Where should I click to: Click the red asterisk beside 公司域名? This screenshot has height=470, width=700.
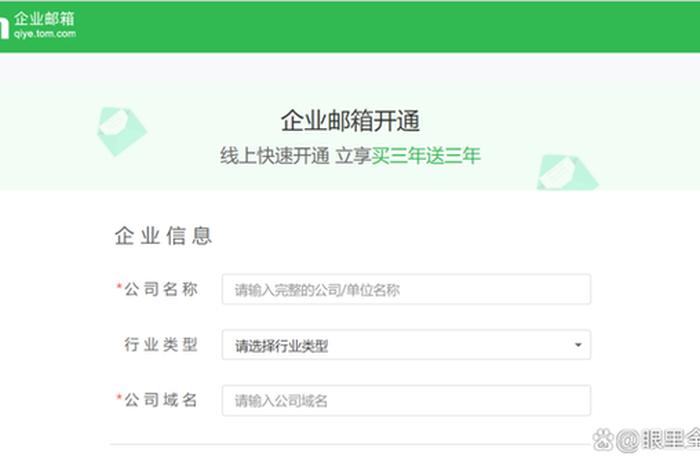point(119,400)
